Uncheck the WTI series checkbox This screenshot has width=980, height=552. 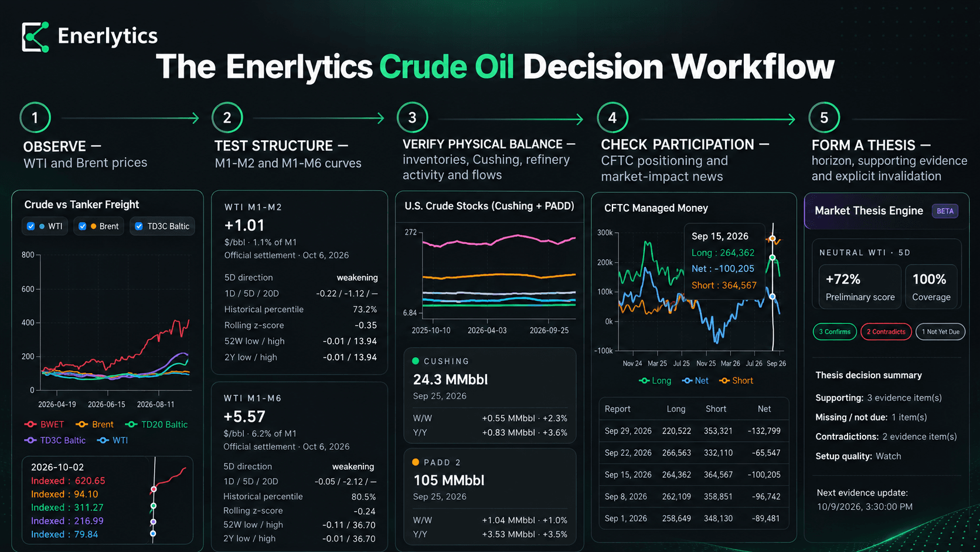point(31,226)
